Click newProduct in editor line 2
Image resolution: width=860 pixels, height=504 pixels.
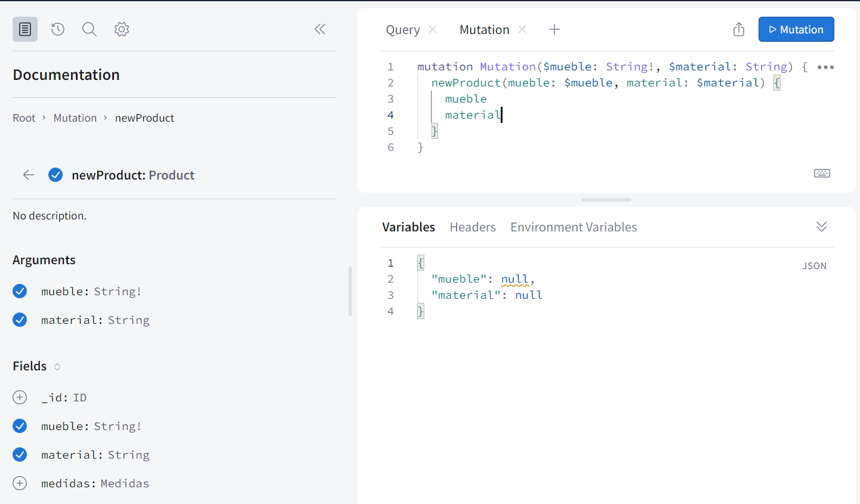click(x=466, y=83)
